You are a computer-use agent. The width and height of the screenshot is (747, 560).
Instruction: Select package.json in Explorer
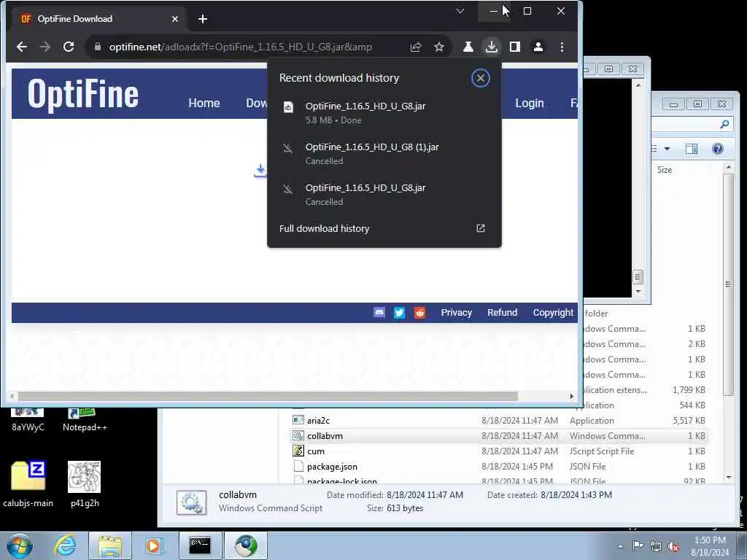tap(332, 467)
